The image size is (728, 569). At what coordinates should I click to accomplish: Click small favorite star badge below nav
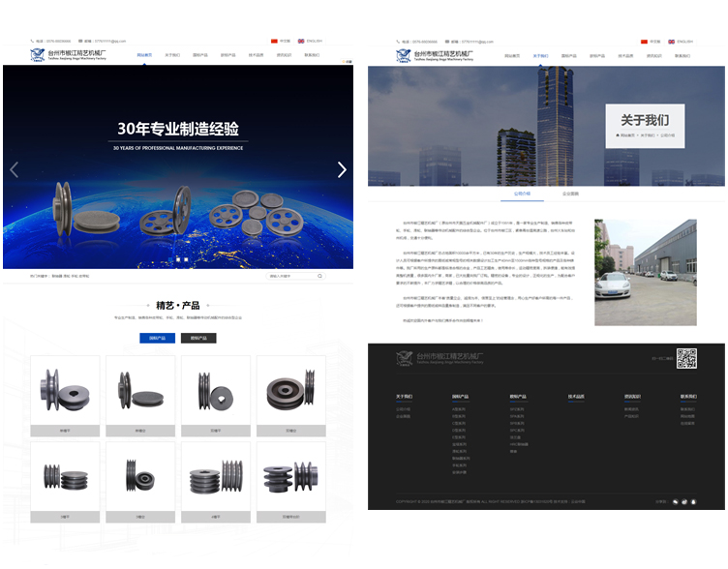click(x=348, y=62)
